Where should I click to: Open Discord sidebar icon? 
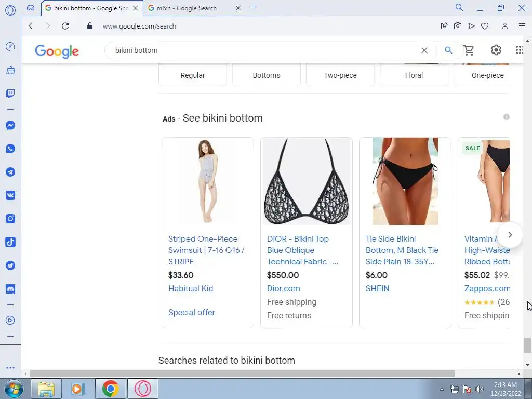[x=10, y=289]
